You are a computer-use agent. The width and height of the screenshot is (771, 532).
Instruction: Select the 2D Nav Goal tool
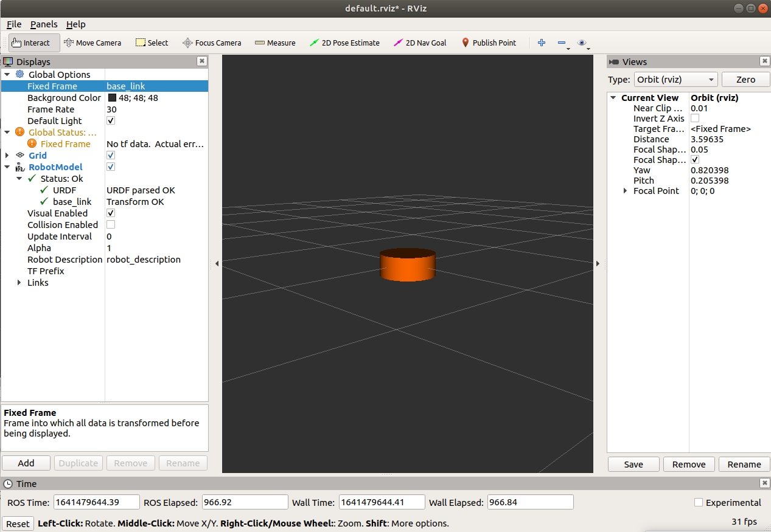point(420,43)
